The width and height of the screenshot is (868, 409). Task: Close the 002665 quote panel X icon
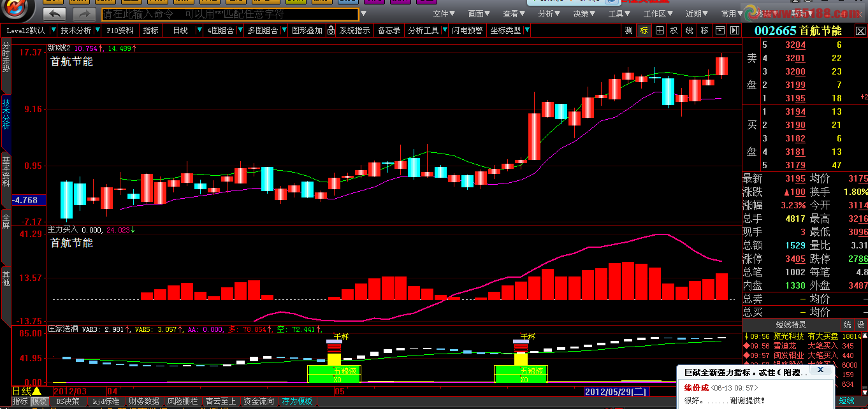coord(860,31)
